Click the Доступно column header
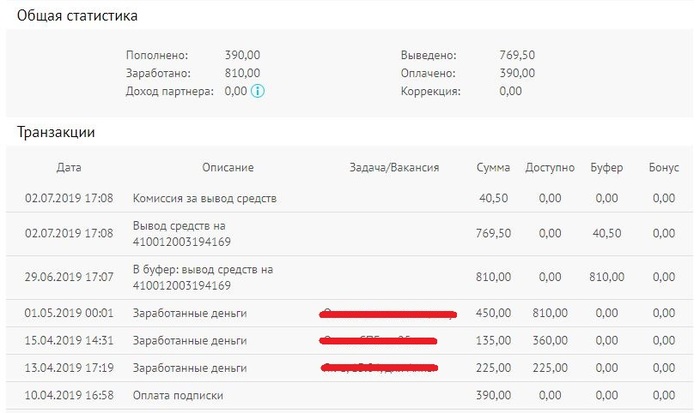The image size is (700, 413). [549, 168]
